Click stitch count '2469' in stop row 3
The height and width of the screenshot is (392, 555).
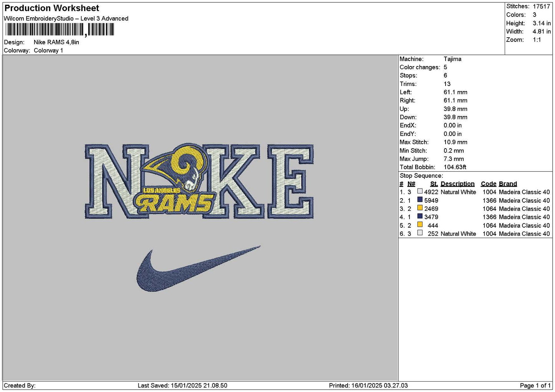(x=431, y=208)
